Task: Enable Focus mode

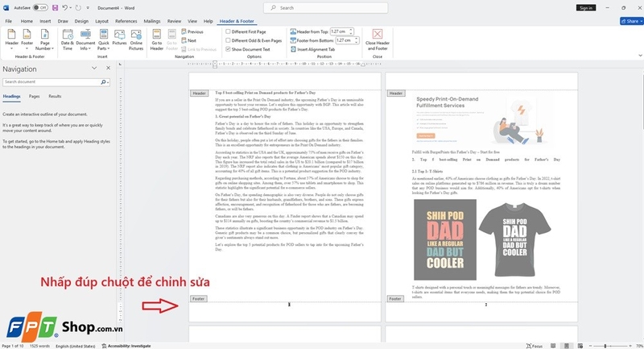Action: click(x=535, y=346)
